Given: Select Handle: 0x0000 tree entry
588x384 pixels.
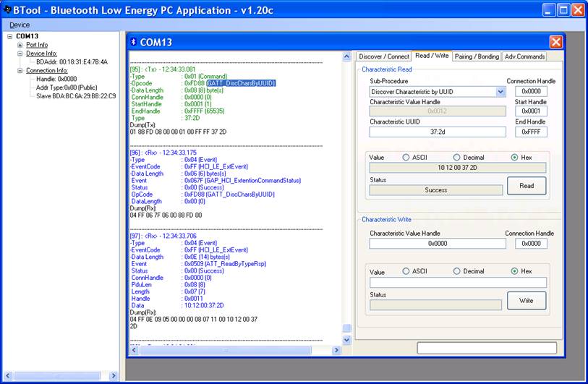Looking at the screenshot, I should [56, 79].
